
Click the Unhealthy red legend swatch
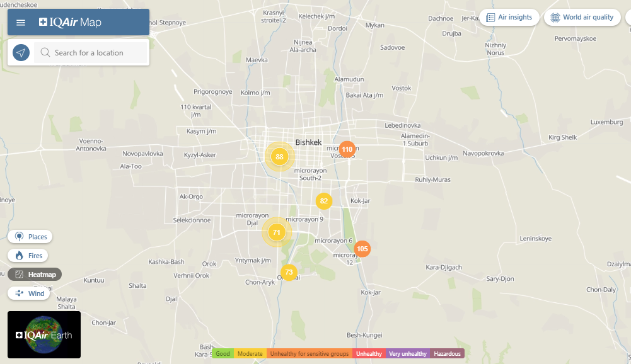click(369, 354)
